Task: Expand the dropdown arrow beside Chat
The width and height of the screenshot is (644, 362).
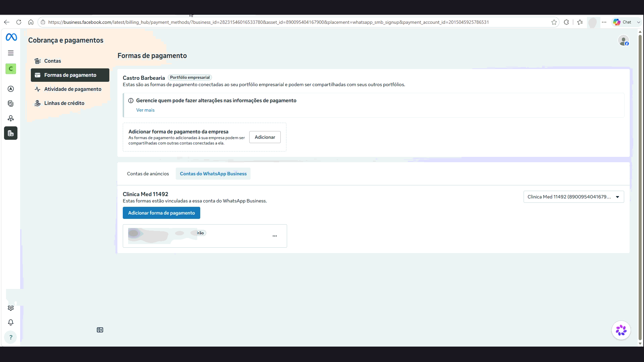Action: [x=639, y=22]
